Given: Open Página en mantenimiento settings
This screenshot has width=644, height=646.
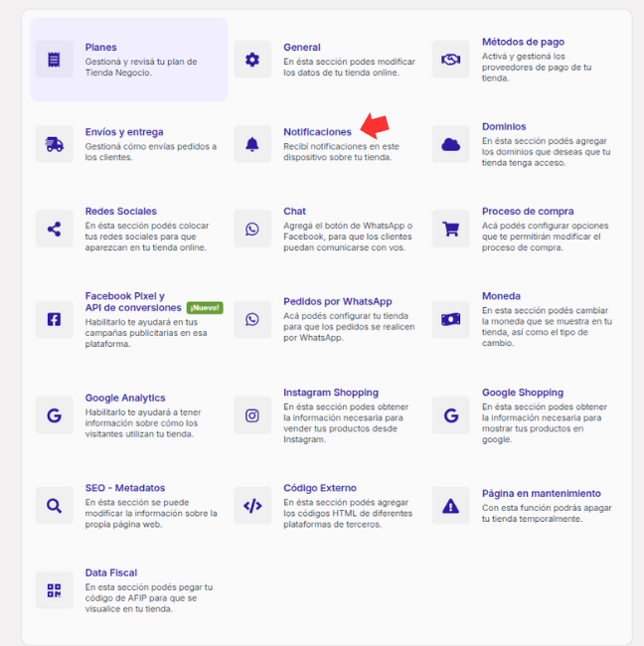Looking at the screenshot, I should click(541, 493).
